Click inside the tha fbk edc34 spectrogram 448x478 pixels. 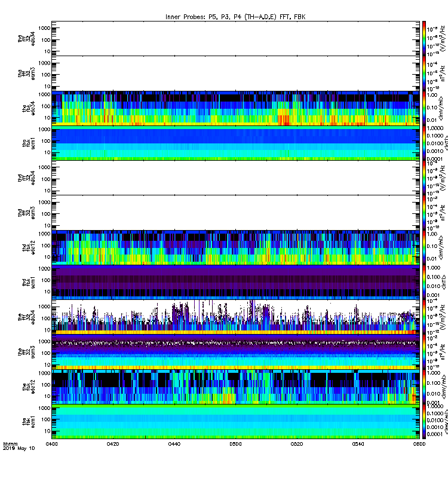click(235, 108)
